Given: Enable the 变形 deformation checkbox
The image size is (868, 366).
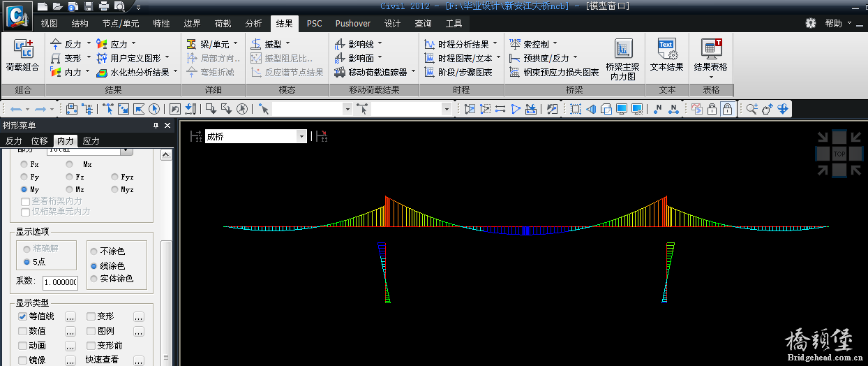Looking at the screenshot, I should 91,316.
